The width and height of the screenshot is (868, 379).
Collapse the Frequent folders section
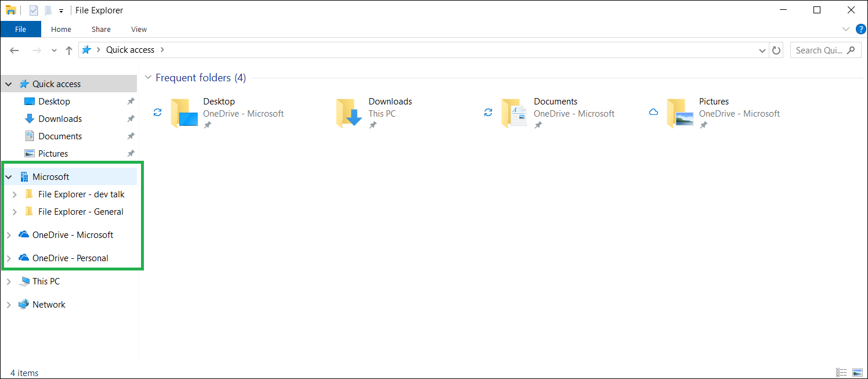pyautogui.click(x=148, y=77)
